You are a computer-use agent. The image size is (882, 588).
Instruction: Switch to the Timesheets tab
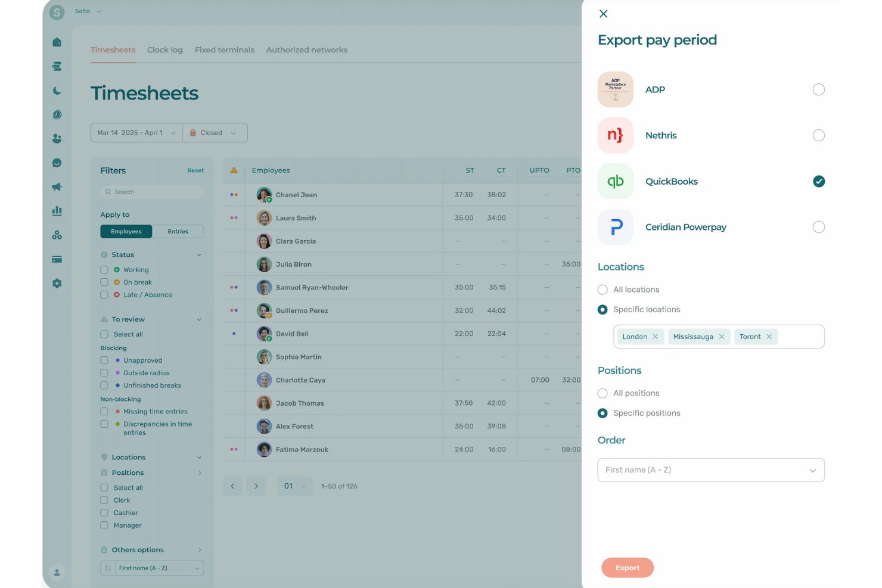113,50
